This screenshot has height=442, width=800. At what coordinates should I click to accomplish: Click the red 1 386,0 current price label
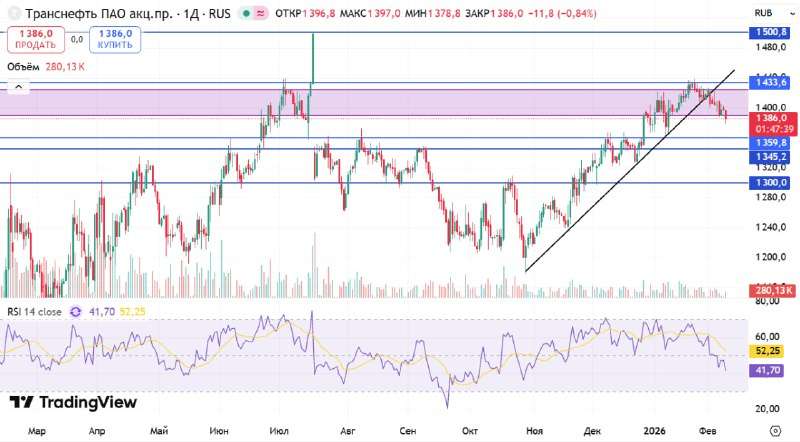772,124
